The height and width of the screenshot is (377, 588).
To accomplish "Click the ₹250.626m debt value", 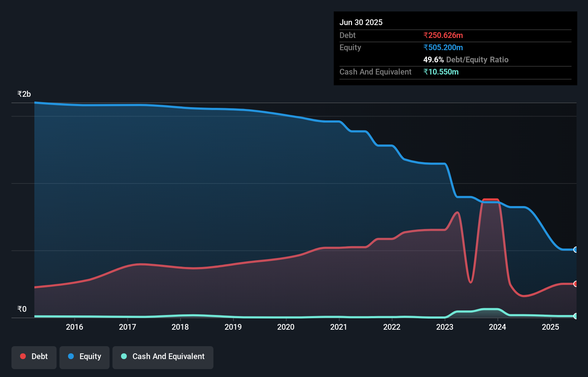I will pos(443,35).
